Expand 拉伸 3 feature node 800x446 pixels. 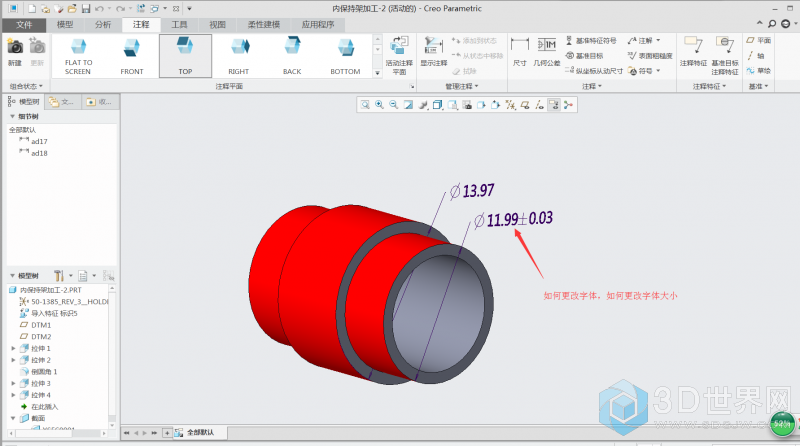[x=13, y=383]
